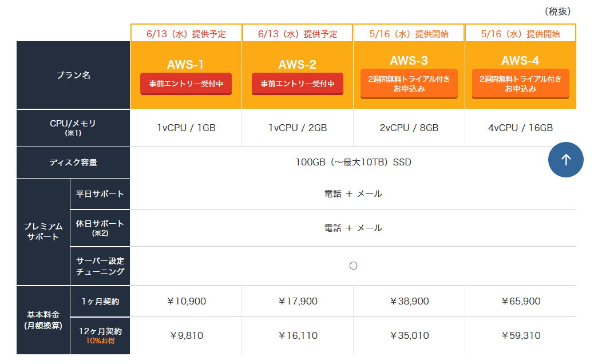Click the 1vCPU / 1GB cell
The height and width of the screenshot is (364, 602).
pyautogui.click(x=186, y=128)
